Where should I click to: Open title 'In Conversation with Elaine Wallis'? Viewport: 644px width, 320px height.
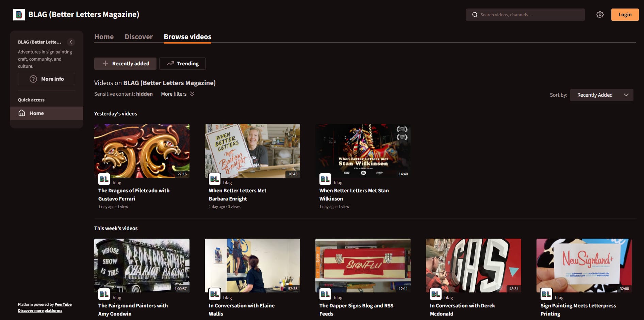[242, 310]
